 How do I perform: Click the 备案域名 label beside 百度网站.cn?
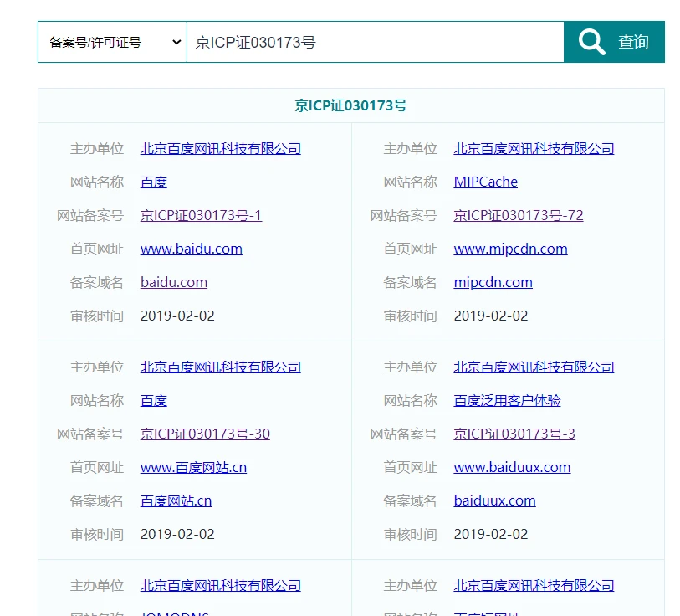97,501
